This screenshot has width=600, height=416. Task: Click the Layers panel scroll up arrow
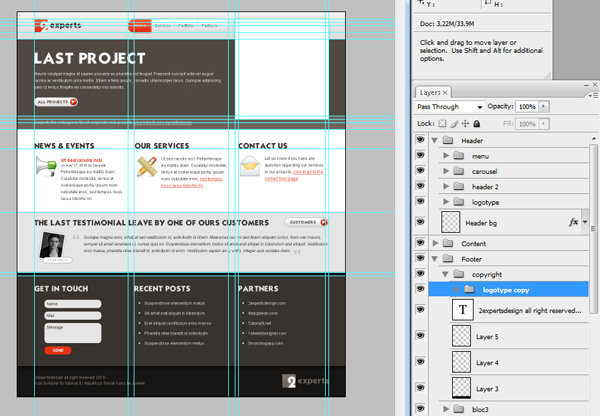594,138
